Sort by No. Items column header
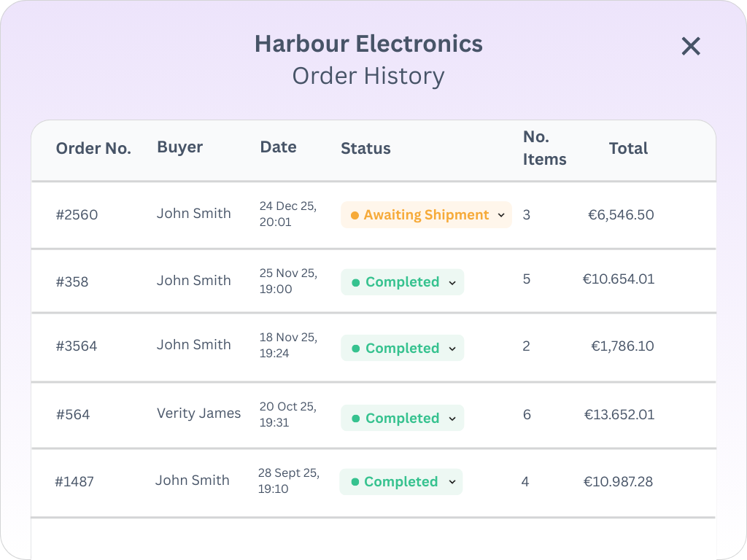Image resolution: width=747 pixels, height=560 pixels. [544, 148]
